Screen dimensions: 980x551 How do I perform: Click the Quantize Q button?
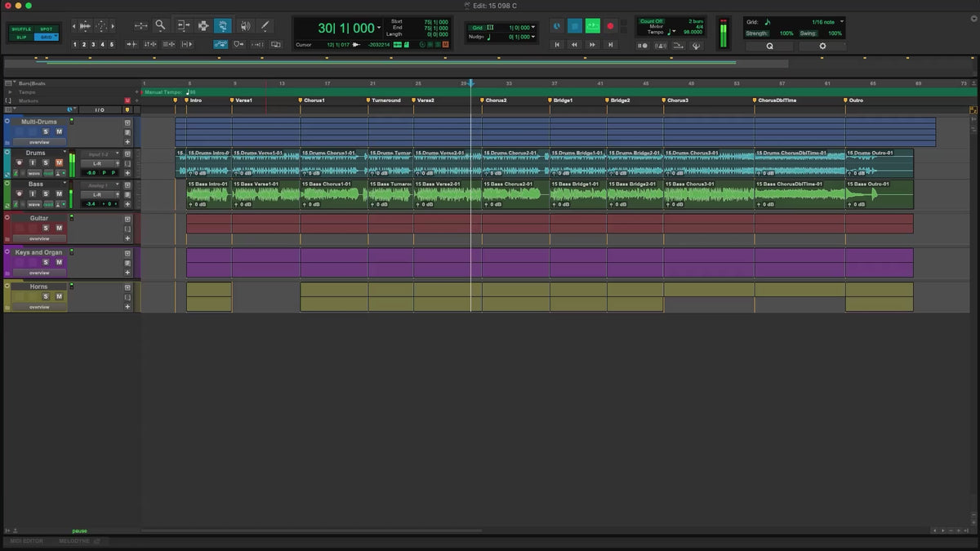(x=768, y=47)
